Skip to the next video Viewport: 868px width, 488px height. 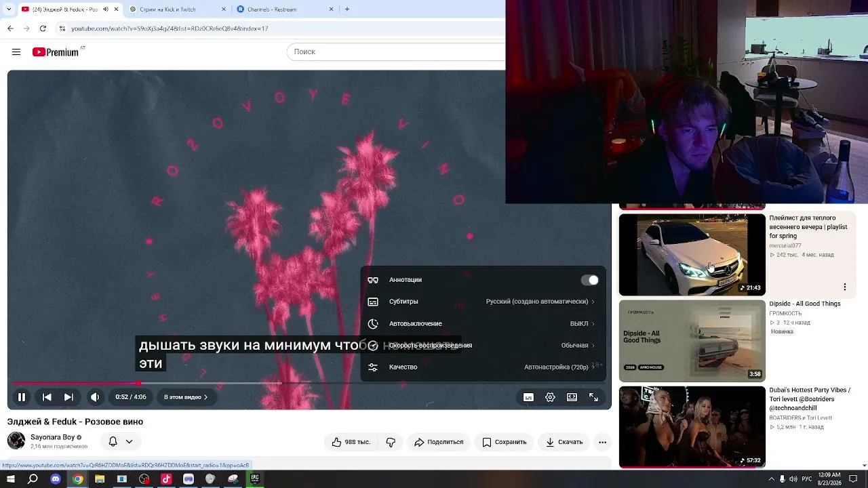point(68,397)
